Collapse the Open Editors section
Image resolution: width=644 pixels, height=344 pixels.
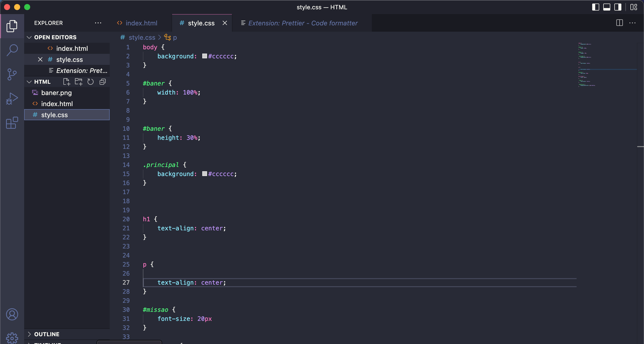(x=67, y=37)
